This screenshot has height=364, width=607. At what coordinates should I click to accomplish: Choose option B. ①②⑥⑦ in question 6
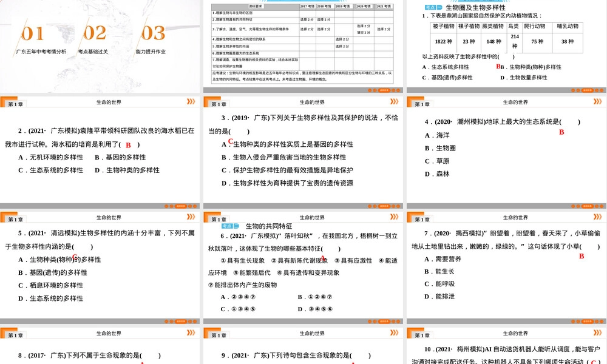(x=315, y=297)
